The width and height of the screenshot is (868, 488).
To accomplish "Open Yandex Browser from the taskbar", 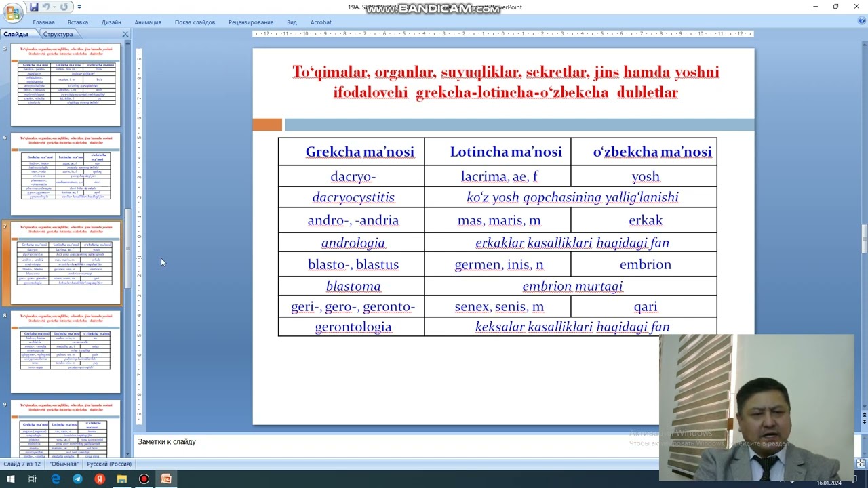I will click(x=100, y=479).
